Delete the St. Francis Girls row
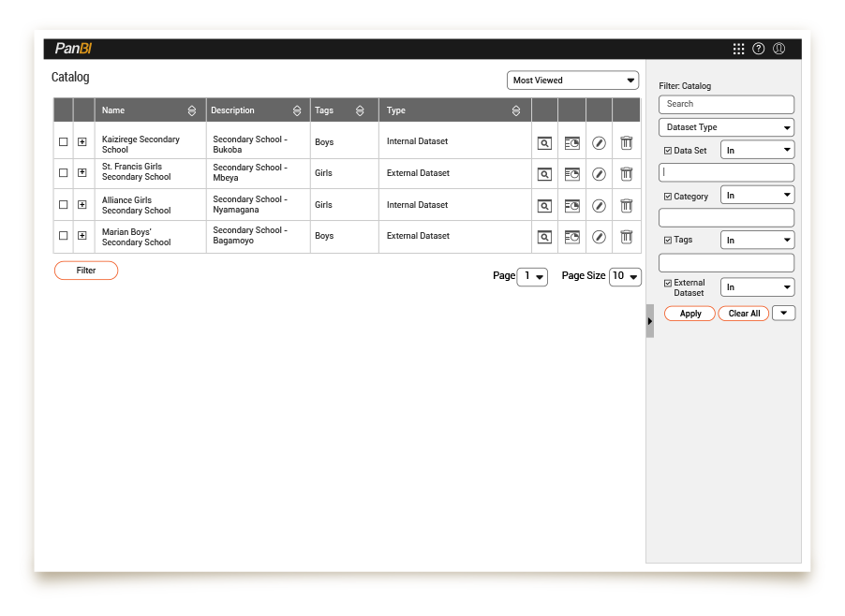 click(x=626, y=174)
